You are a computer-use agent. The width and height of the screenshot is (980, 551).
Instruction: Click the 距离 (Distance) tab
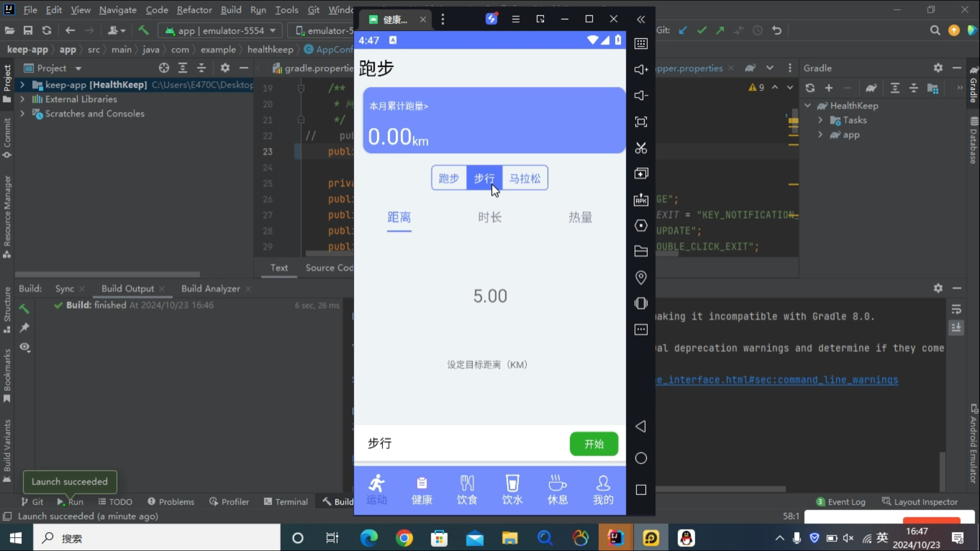click(x=399, y=217)
